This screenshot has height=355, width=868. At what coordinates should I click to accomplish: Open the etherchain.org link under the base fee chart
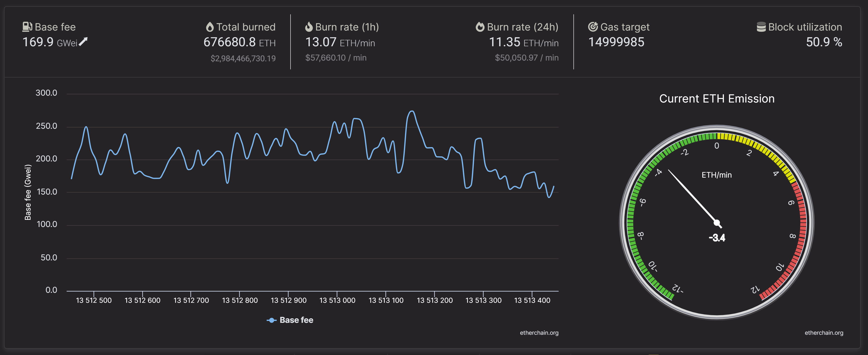tap(539, 333)
